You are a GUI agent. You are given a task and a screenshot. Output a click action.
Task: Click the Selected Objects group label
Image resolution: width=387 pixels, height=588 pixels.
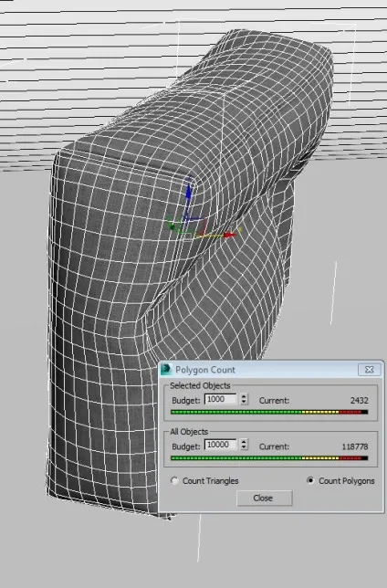[200, 385]
